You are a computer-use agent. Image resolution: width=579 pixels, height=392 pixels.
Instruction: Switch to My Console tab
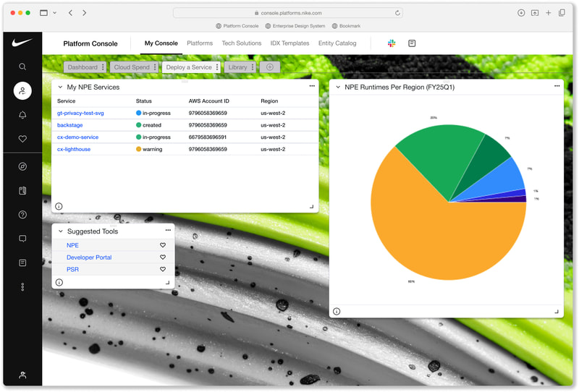161,43
